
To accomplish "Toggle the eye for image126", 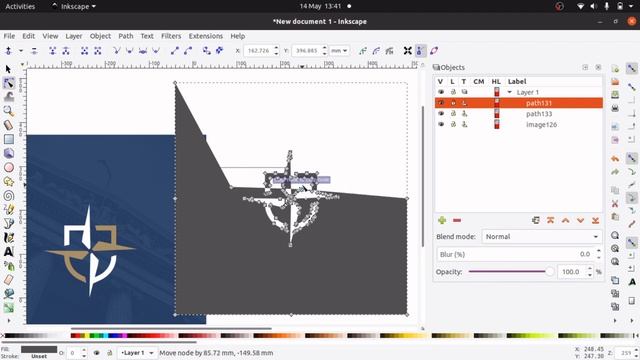I will (x=441, y=124).
